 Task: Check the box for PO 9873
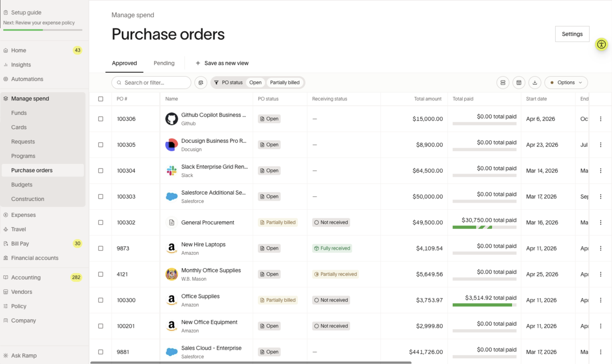pos(101,248)
